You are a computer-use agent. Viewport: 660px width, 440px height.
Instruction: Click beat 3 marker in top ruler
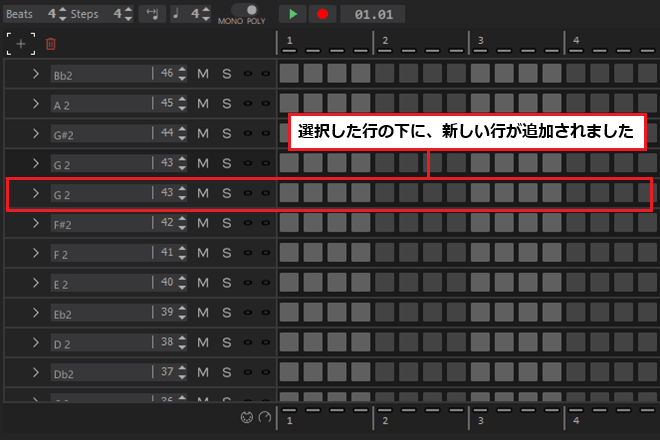tap(481, 40)
